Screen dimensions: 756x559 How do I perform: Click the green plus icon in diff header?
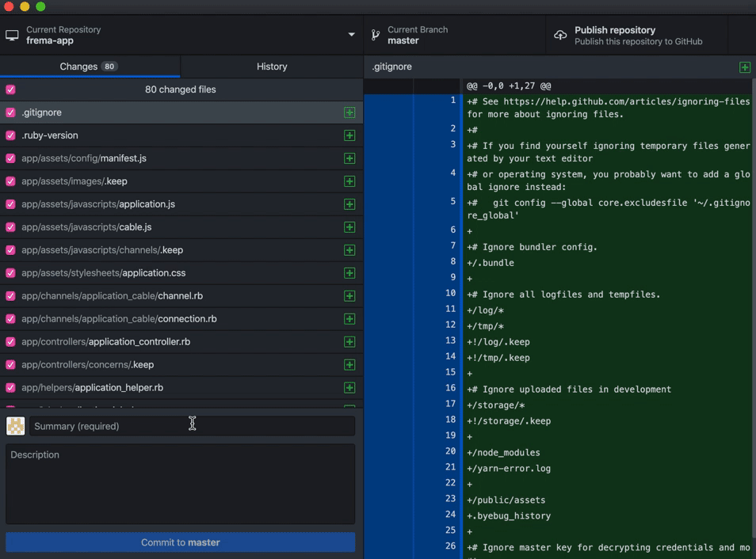pos(744,67)
